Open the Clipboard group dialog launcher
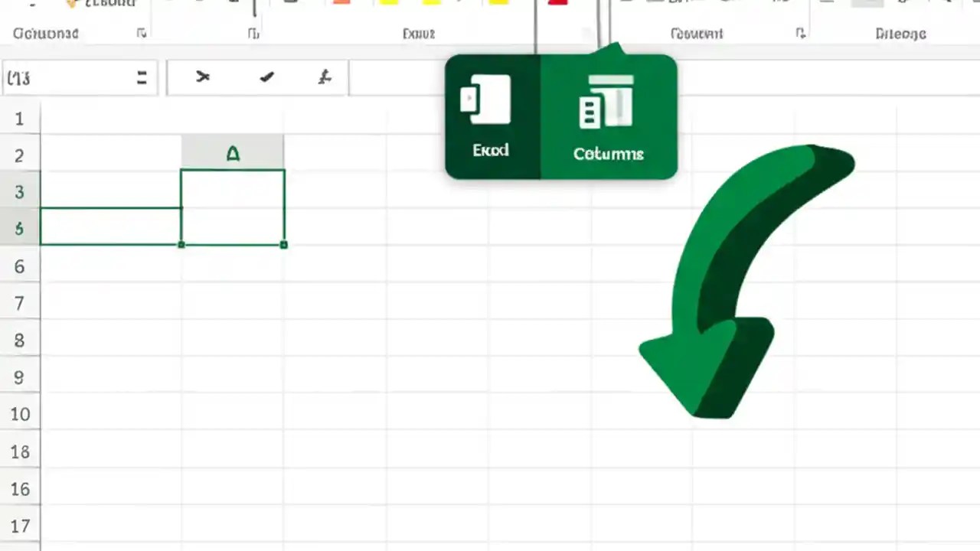 coord(142,34)
